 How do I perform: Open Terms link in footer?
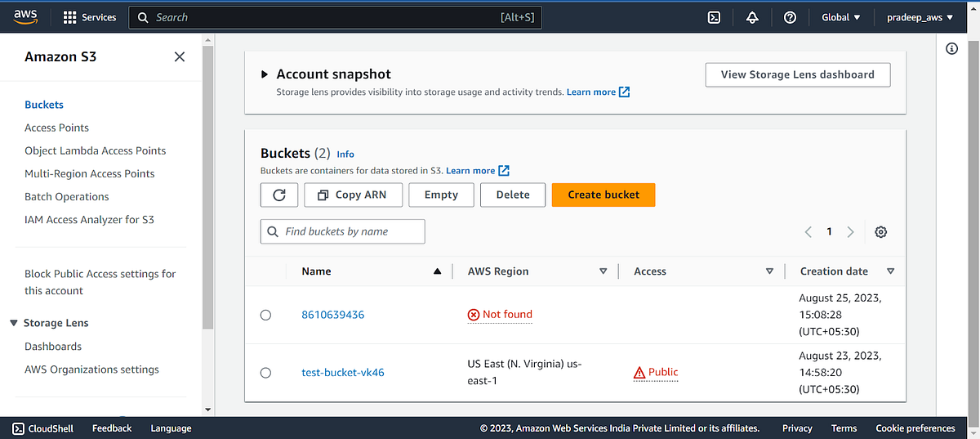click(844, 428)
